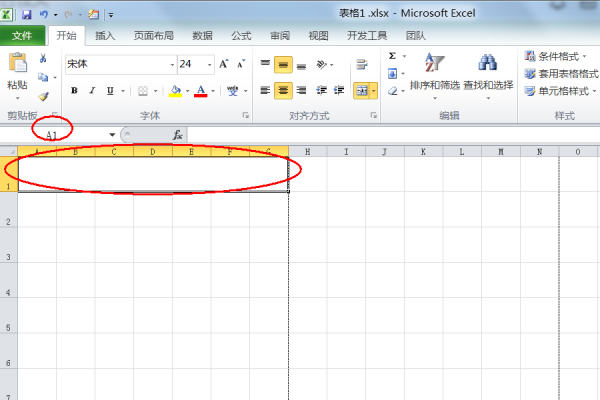The image size is (600, 400).
Task: Click the Insert Function fx icon
Action: 177,134
